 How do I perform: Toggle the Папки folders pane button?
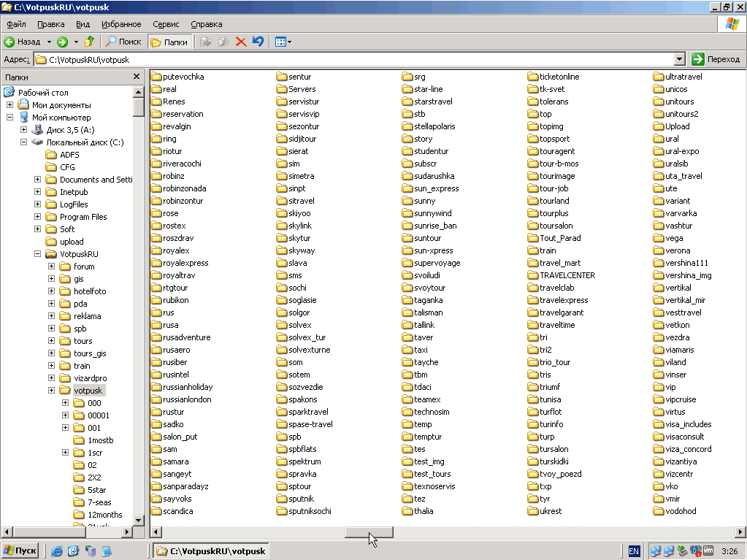point(169,42)
